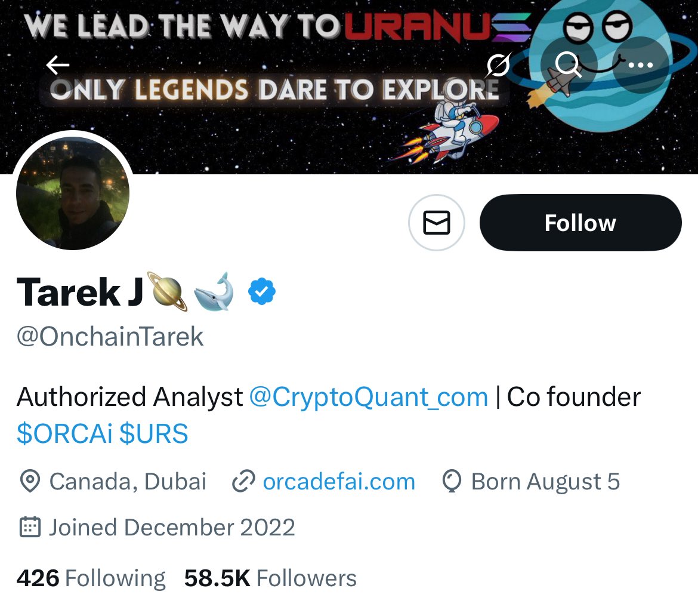Follow Tarek J's account
The image size is (698, 616).
pyautogui.click(x=580, y=222)
